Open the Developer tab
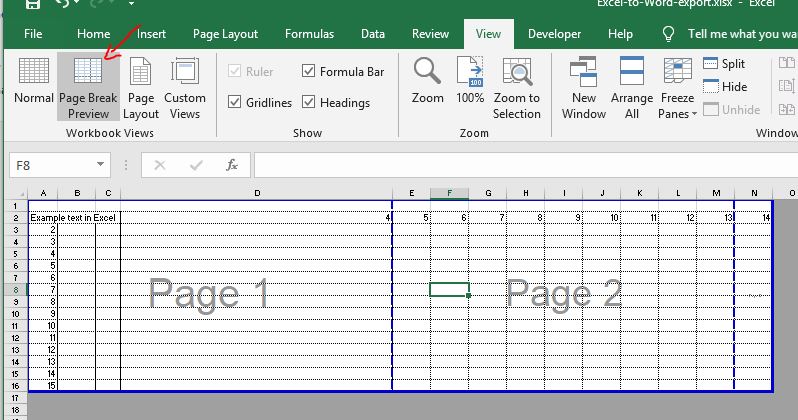This screenshot has height=420, width=798. (x=554, y=34)
